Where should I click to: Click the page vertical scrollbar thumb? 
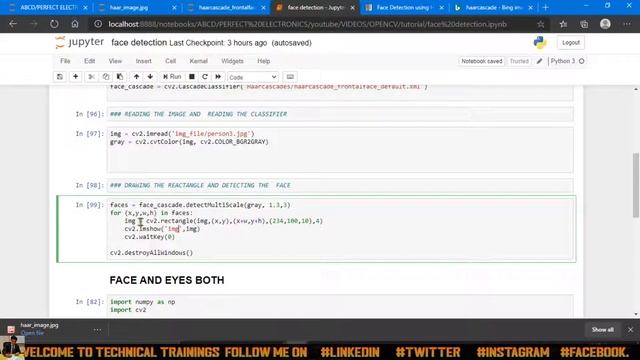pos(636,185)
